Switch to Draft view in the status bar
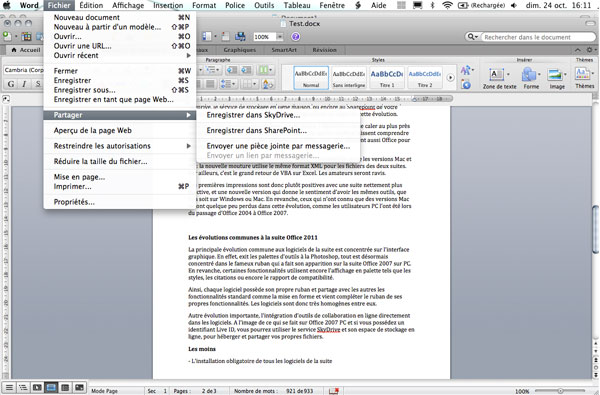 pyautogui.click(x=9, y=388)
